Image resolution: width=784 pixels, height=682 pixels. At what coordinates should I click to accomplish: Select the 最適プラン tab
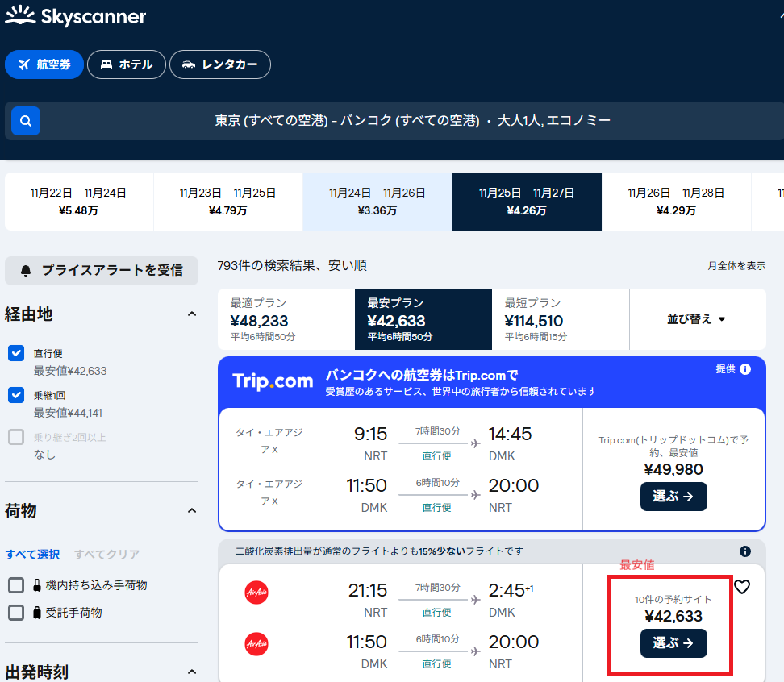click(286, 319)
